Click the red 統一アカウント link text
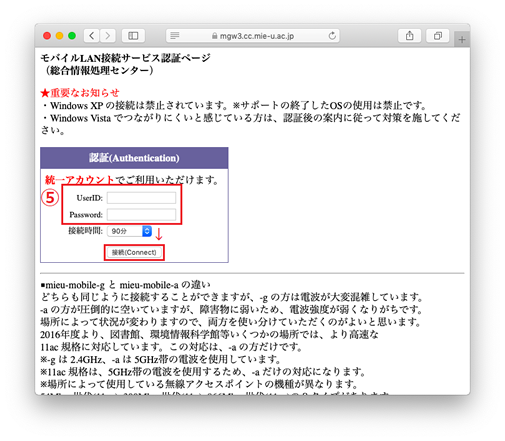The height and width of the screenshot is (441, 505). pos(80,180)
